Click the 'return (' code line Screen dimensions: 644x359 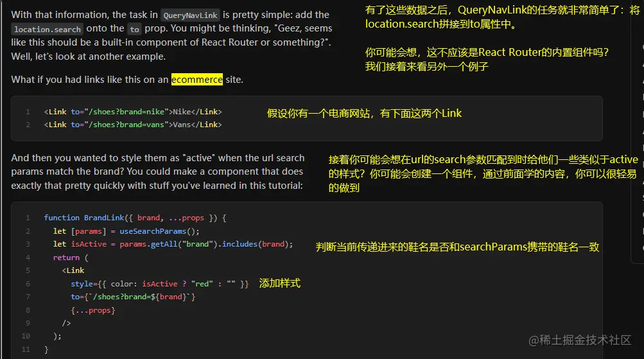click(71, 258)
